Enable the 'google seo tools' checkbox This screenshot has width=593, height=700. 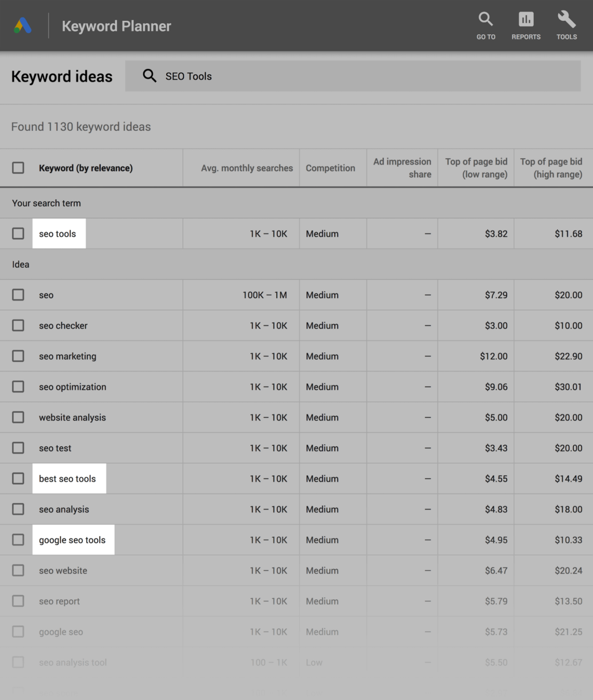[19, 540]
